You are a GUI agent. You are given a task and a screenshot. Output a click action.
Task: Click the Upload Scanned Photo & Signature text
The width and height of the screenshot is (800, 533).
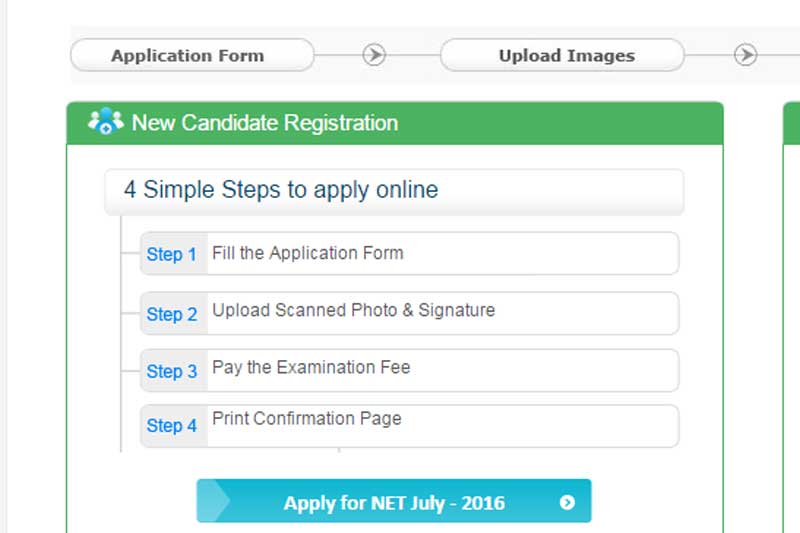point(353,310)
